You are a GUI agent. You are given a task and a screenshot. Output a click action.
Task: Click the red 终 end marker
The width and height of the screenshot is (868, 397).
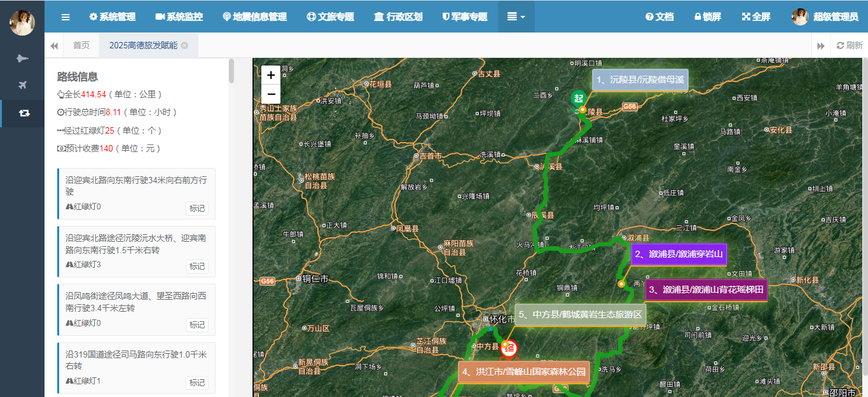[x=509, y=348]
